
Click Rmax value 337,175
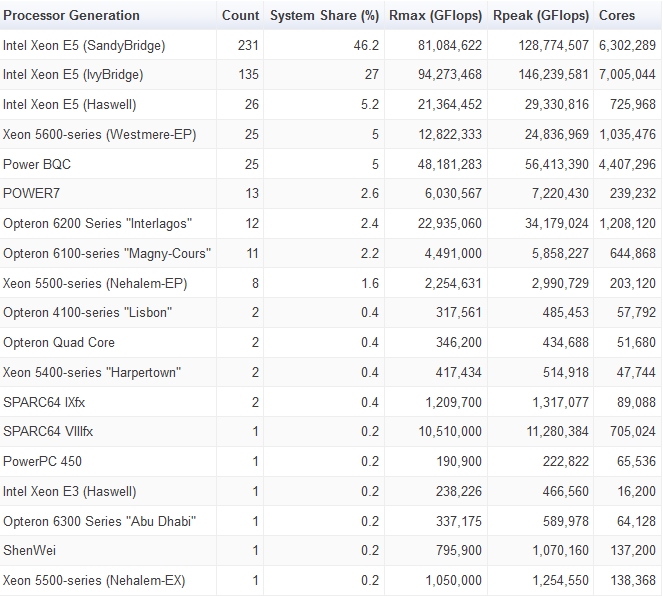pos(459,521)
